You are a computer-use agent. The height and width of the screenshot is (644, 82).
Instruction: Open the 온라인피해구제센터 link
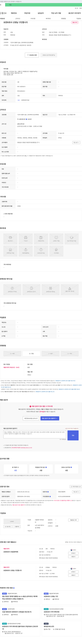pos(22,448)
